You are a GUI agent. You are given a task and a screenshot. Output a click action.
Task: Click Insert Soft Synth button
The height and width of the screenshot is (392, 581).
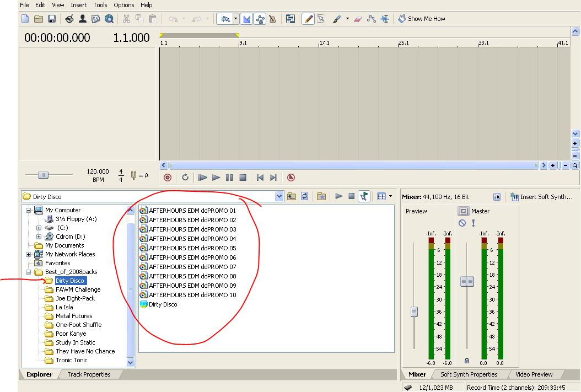(541, 197)
